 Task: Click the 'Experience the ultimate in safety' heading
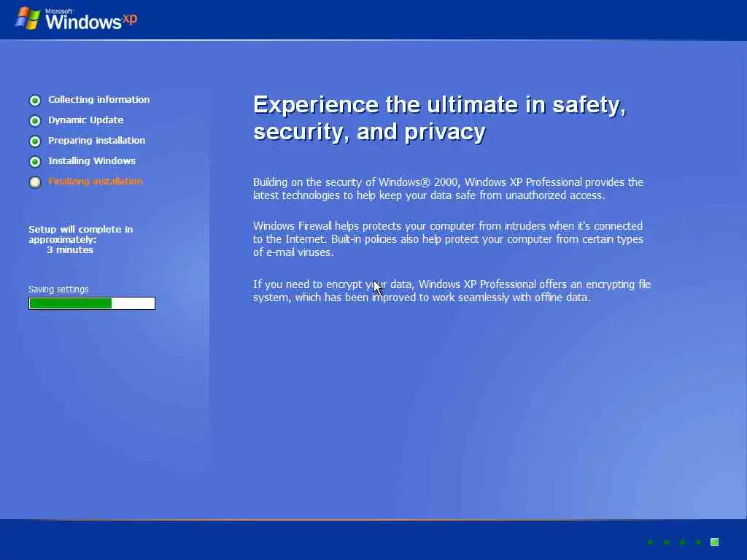coord(439,117)
